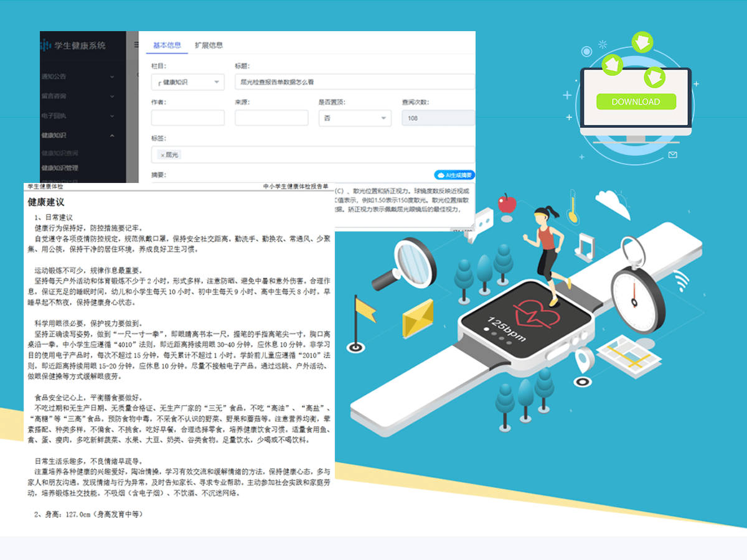Switch to the 扩展信息 tab
The width and height of the screenshot is (747, 560).
[x=209, y=44]
